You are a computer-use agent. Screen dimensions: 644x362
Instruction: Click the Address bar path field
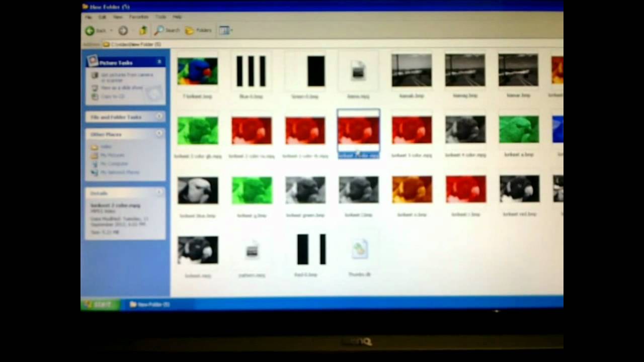(332, 44)
